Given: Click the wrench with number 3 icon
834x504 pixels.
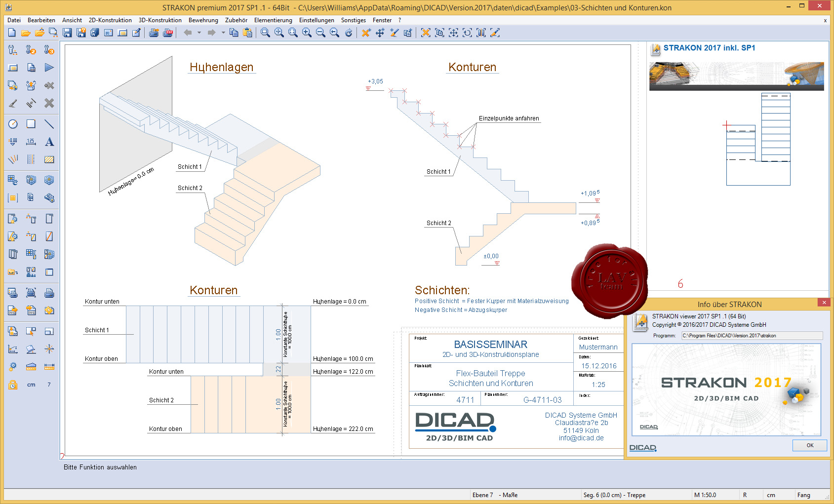Looking at the screenshot, I should point(49,50).
